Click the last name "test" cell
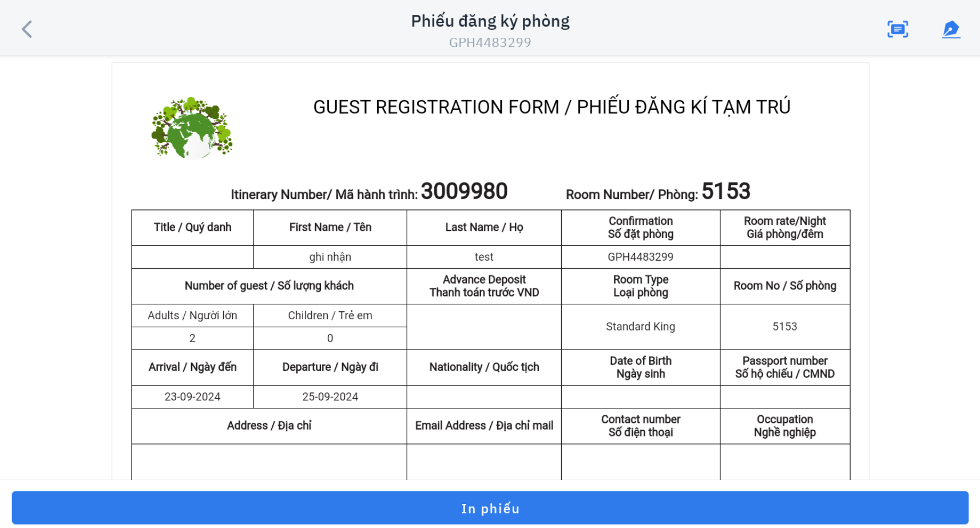Viewport: 980px width, 528px height. [484, 257]
